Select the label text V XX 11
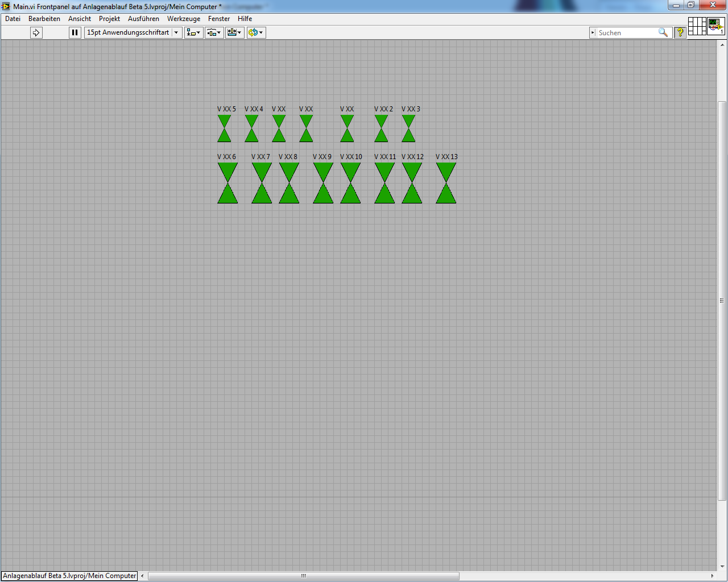 (385, 157)
